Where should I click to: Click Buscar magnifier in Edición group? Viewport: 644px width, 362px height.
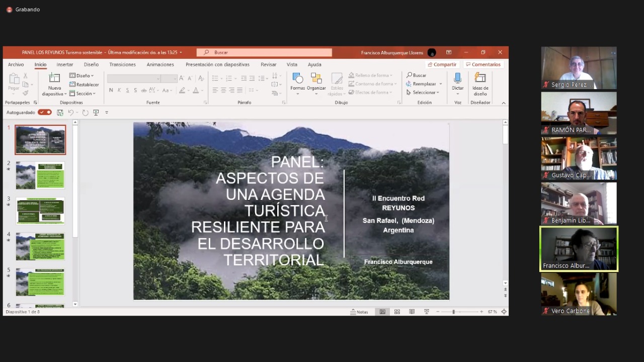pos(410,76)
